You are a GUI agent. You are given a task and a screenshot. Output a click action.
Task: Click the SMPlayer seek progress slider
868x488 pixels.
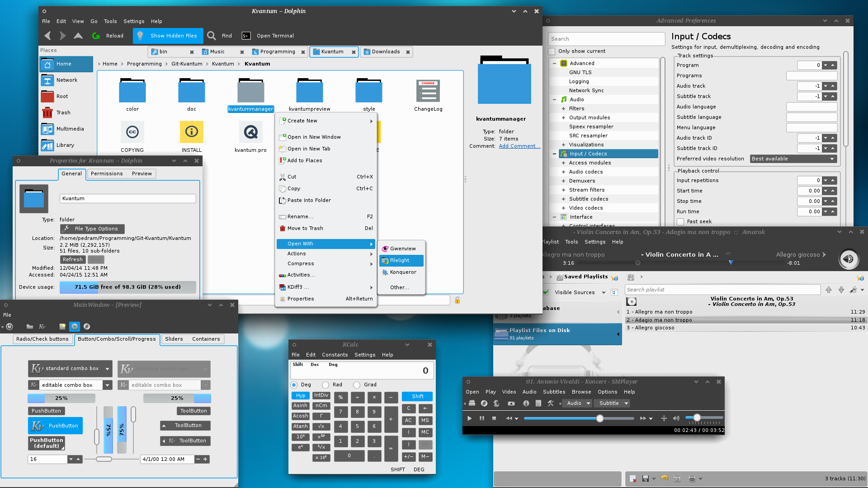579,418
